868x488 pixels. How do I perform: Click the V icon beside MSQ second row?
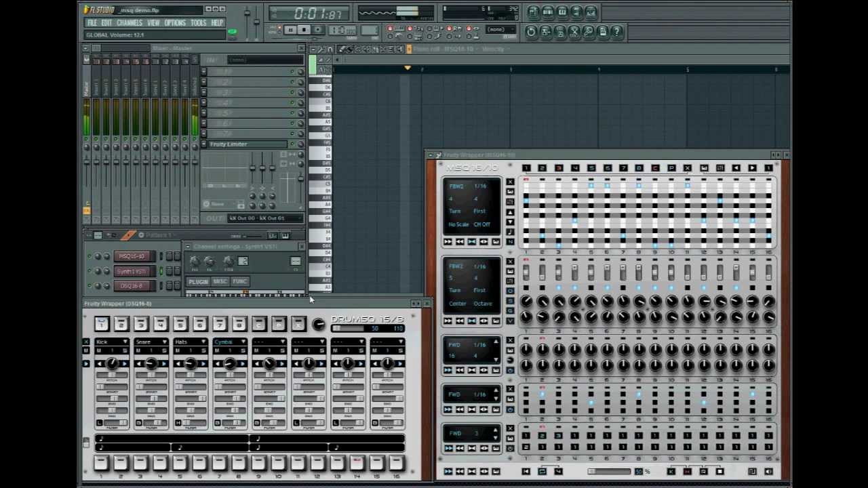[510, 321]
